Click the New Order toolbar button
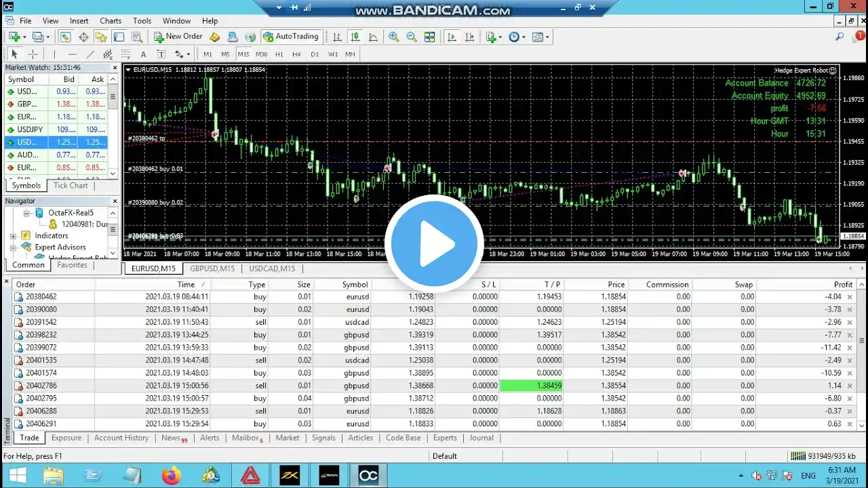 point(178,37)
